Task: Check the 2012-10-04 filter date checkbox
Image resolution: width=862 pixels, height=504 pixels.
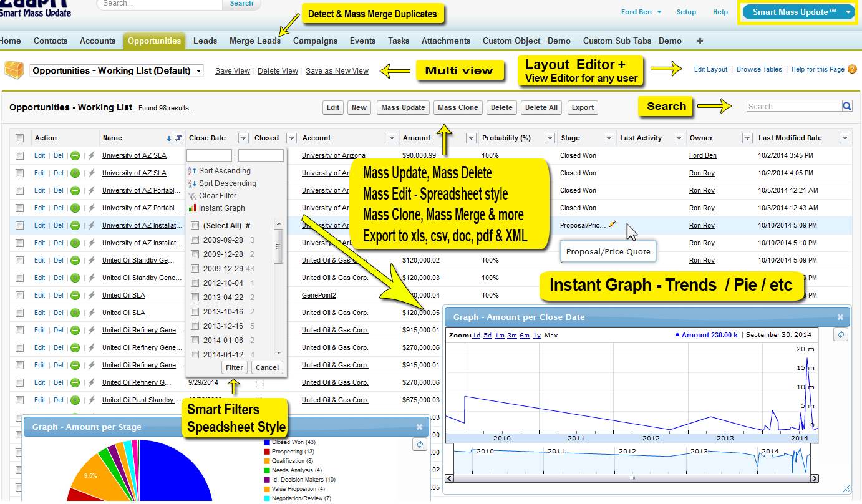Action: click(x=195, y=283)
